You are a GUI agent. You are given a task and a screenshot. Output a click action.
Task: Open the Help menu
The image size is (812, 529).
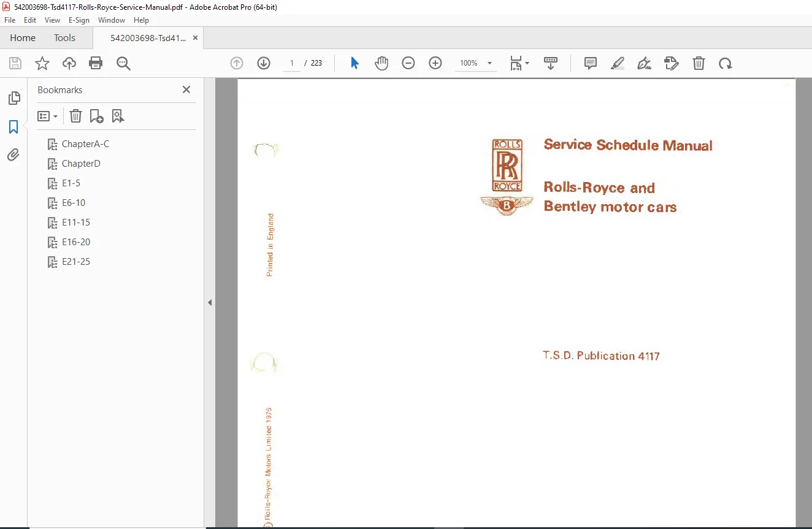141,20
